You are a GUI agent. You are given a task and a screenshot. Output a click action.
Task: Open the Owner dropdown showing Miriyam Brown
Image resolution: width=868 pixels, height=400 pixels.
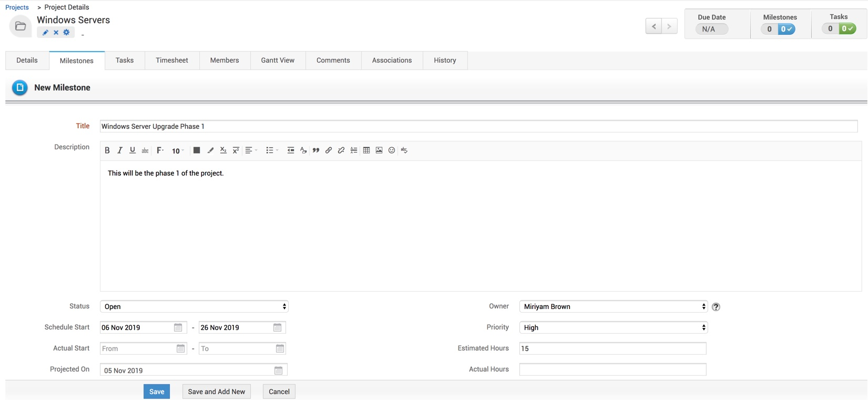(x=613, y=306)
